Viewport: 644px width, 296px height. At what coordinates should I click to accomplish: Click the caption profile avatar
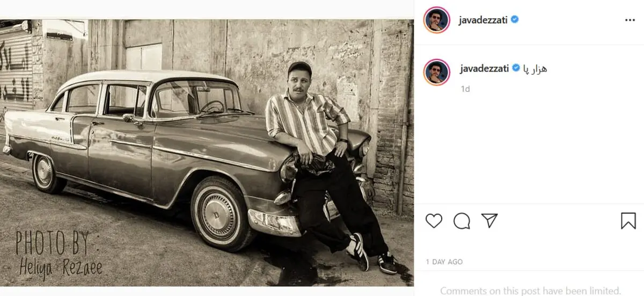click(x=436, y=72)
